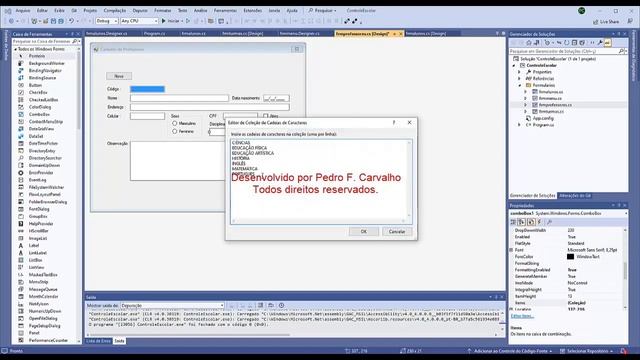Toggle the Ativo checkbox on the form
640x360 pixels.
click(x=266, y=116)
